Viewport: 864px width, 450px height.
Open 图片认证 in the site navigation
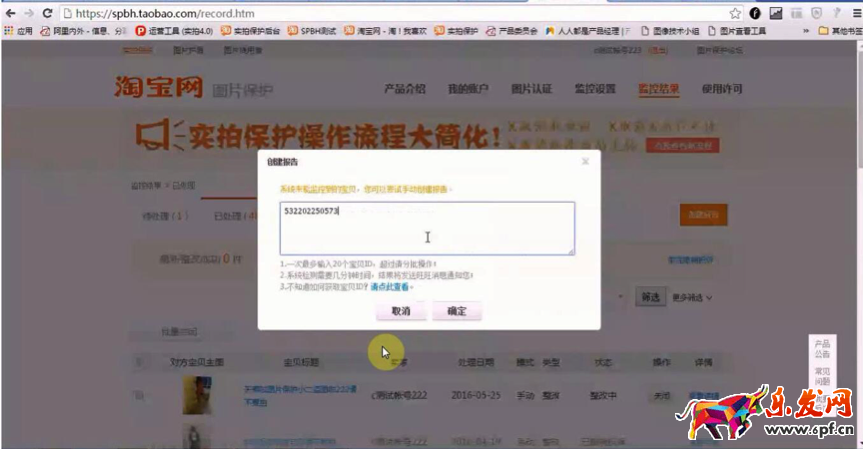(532, 89)
